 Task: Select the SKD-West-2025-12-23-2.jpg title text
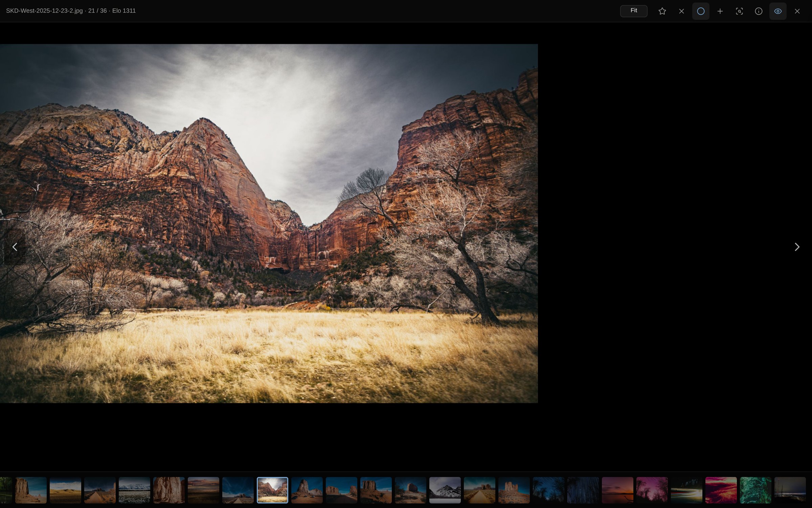(x=44, y=11)
